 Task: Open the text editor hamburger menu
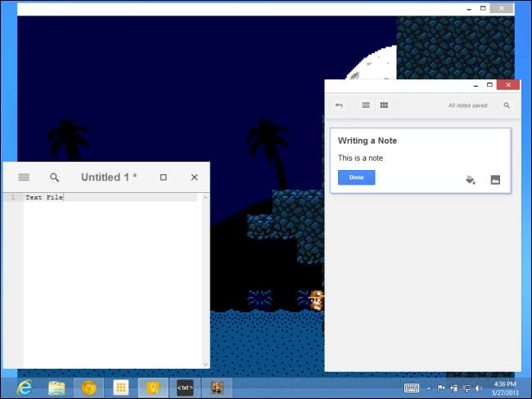24,177
